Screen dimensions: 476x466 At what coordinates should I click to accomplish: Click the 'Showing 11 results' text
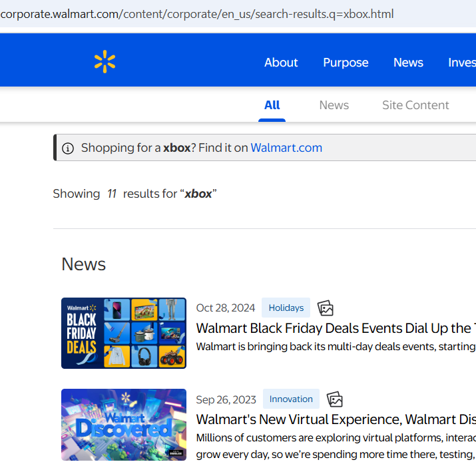[x=134, y=194]
